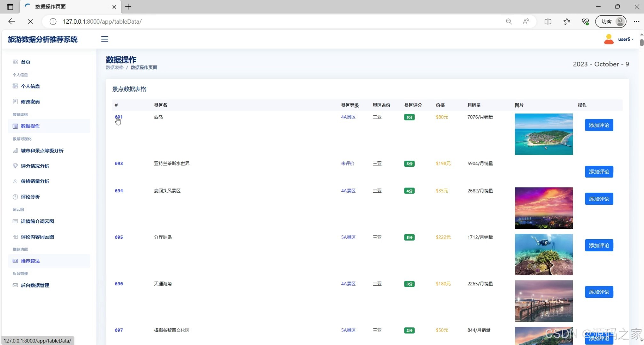Image resolution: width=644 pixels, height=345 pixels.
Task: Click the 鹿回头风景区 sunset photo thumbnail
Action: point(544,208)
